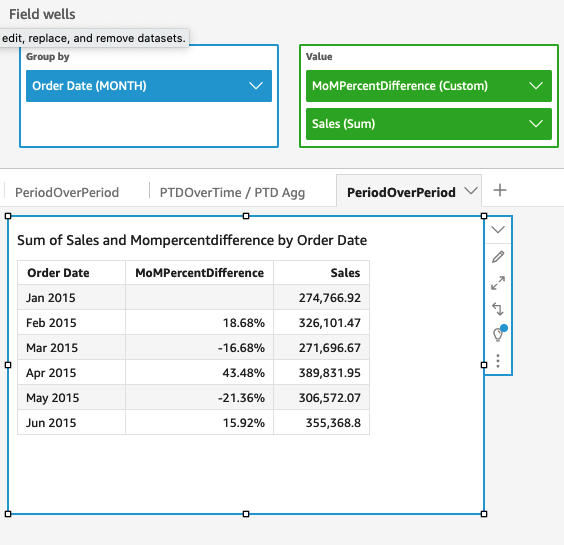
Task: Click the Group by field well area
Action: click(x=149, y=96)
